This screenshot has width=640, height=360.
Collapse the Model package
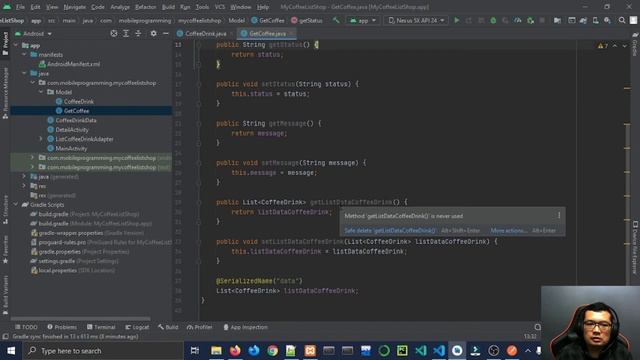pos(41,92)
